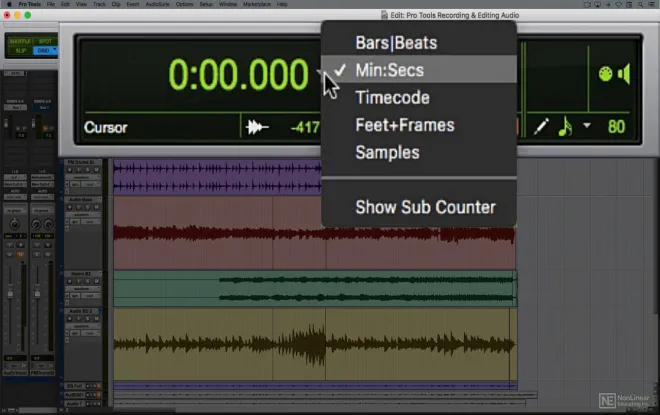Solo the Audio Bass track
Image resolution: width=660 pixels, height=415 pixels.
click(88, 207)
